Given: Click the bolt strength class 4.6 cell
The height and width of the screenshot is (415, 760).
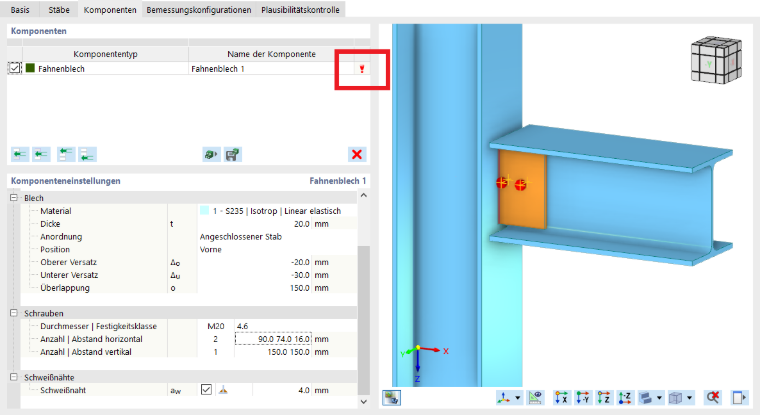Looking at the screenshot, I should point(242,326).
